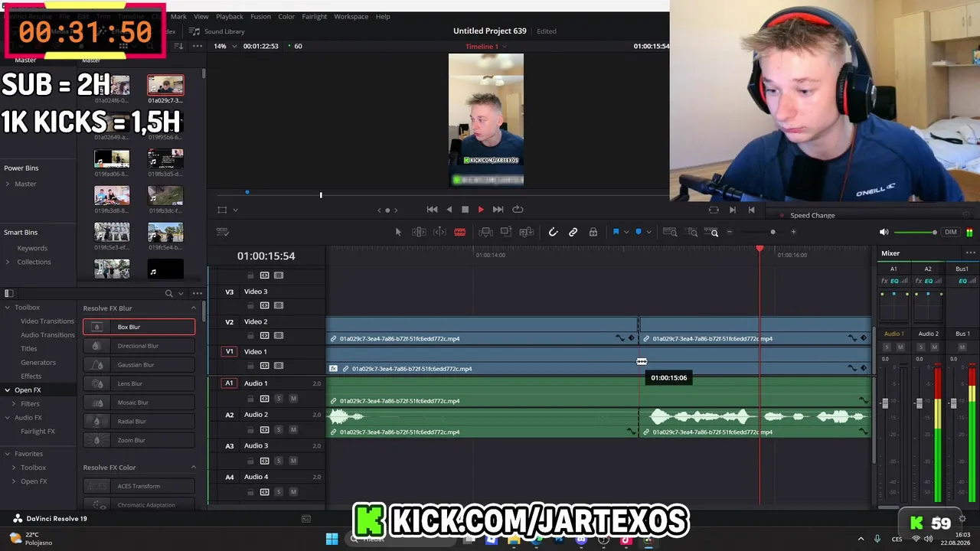Click the Sound Library icon
The height and width of the screenshot is (551, 980).
(194, 31)
